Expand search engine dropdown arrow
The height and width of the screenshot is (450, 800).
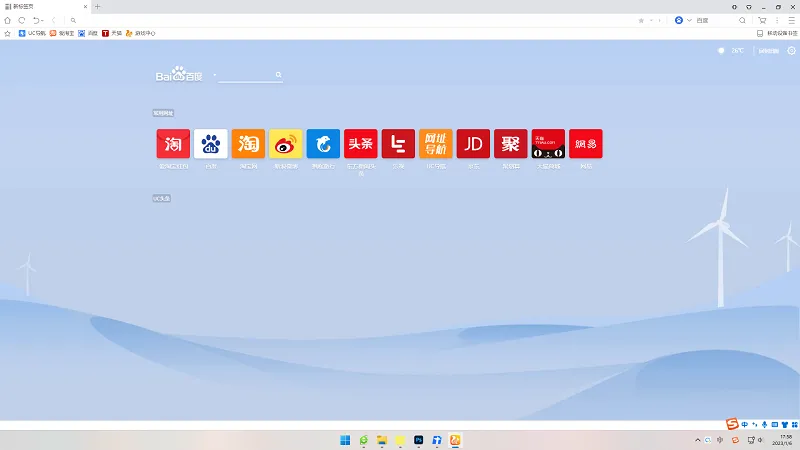(689, 20)
